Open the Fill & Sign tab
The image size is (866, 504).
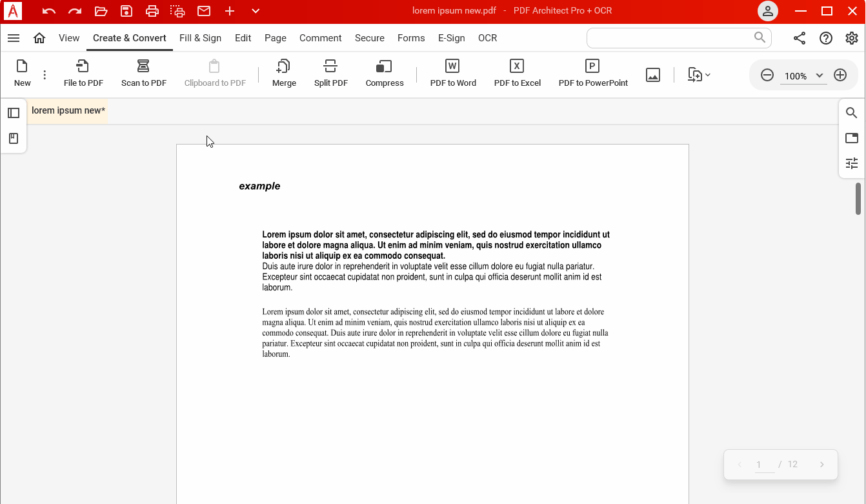(200, 38)
